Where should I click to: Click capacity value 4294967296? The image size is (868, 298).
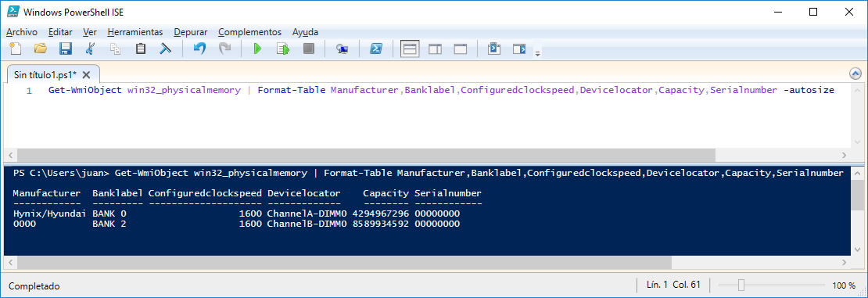(380, 214)
